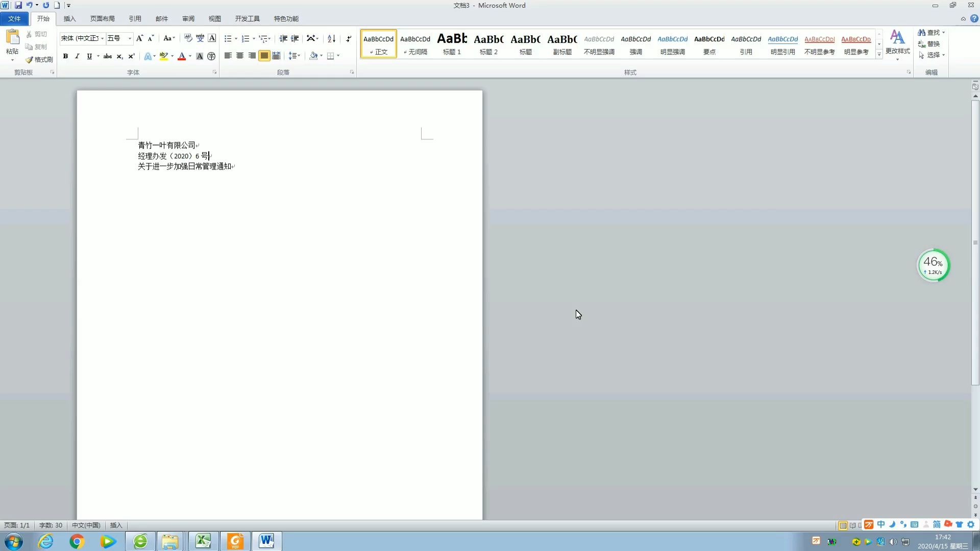Click the Redo icon in title bar
This screenshot has height=551, width=980.
tap(46, 5)
